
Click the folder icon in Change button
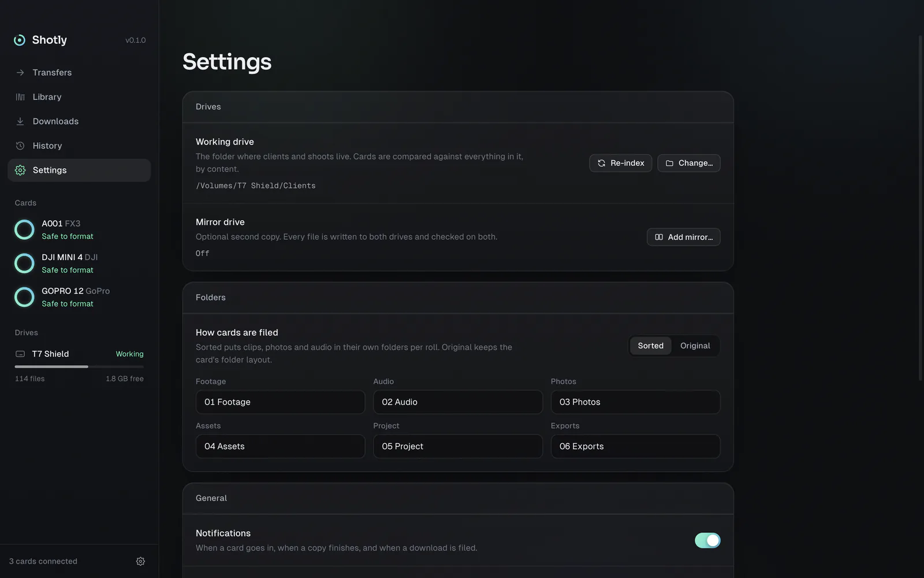point(669,163)
